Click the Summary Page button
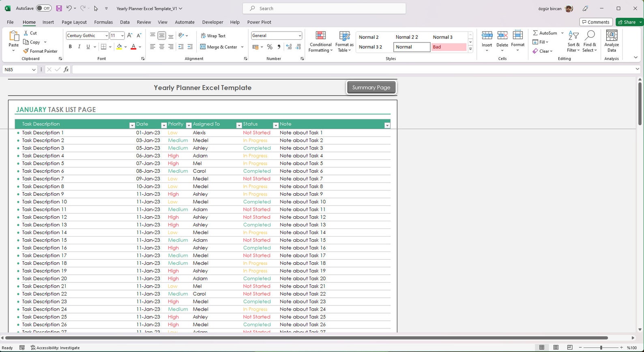 pos(371,87)
